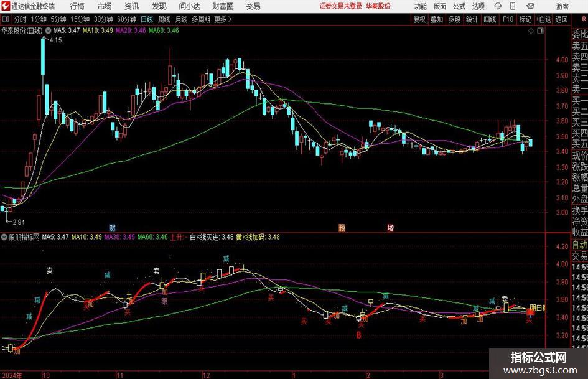Click the 自动 button in right sidebar
The width and height of the screenshot is (588, 379).
click(x=580, y=245)
